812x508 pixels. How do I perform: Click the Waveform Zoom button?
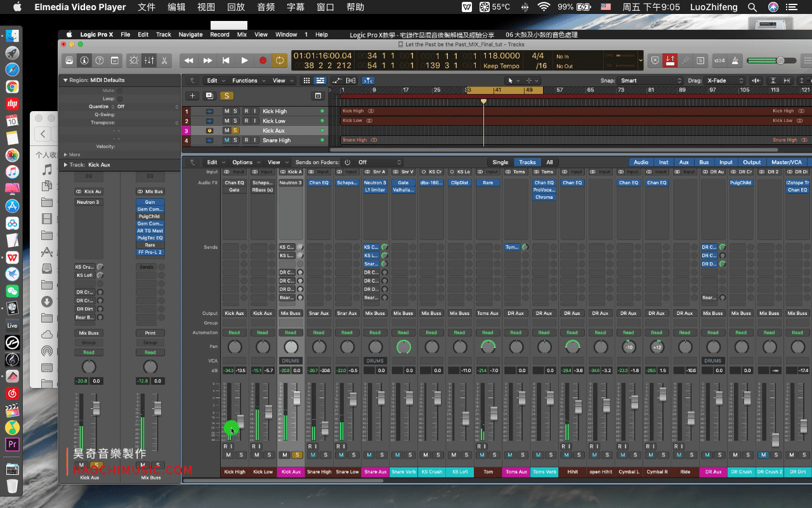pos(756,81)
